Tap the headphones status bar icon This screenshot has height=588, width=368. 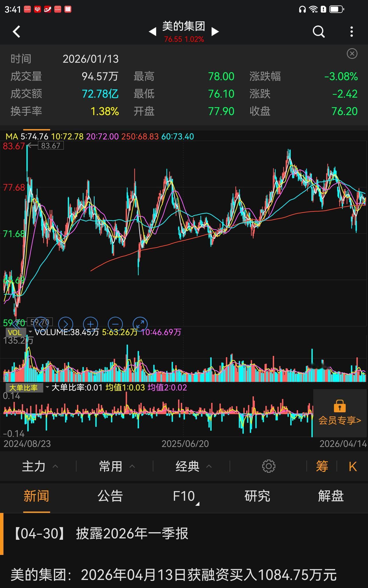(x=302, y=9)
